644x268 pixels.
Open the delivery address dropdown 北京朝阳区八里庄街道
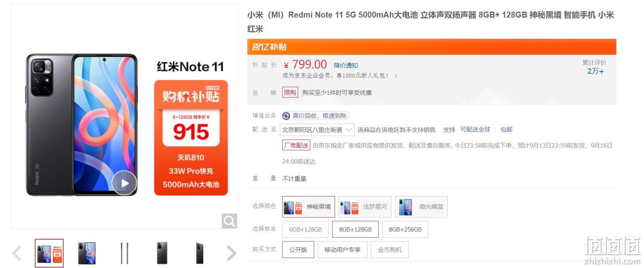(x=317, y=130)
